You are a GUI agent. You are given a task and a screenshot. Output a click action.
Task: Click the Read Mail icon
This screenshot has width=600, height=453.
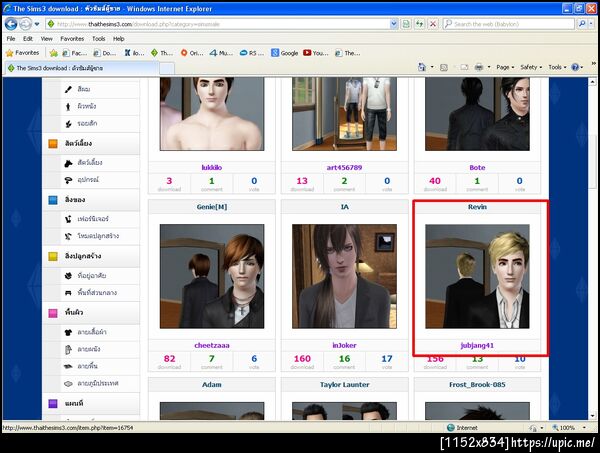[464, 67]
